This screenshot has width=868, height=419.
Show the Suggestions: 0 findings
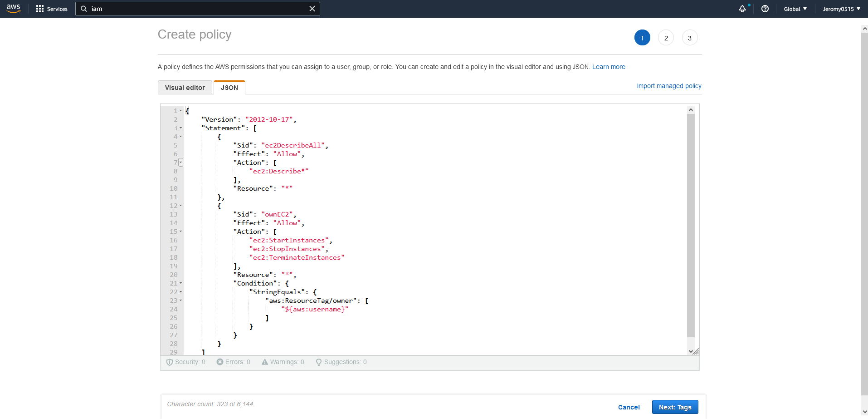coord(341,362)
